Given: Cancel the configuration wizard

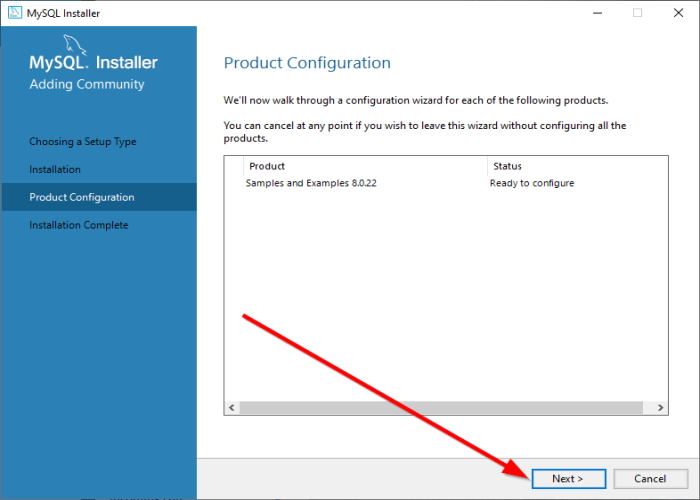Looking at the screenshot, I should point(650,479).
